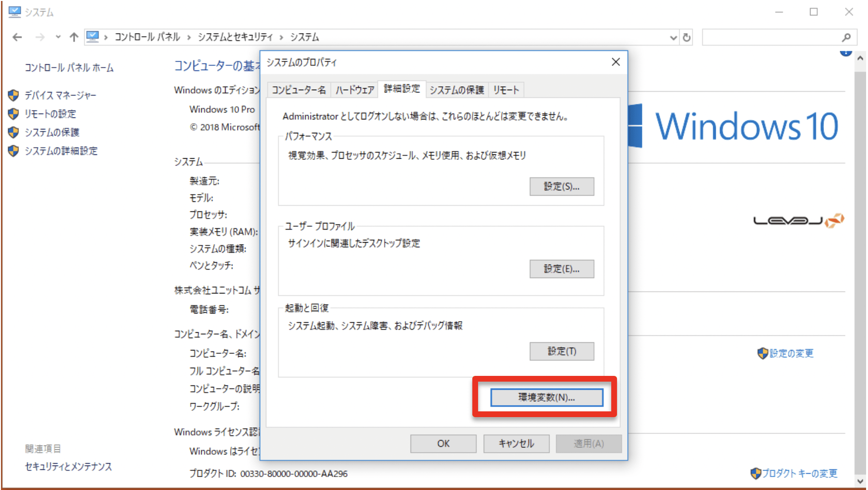Open システムの詳細設定 from the sidebar
Viewport: 868px width, 490px height.
coord(61,151)
